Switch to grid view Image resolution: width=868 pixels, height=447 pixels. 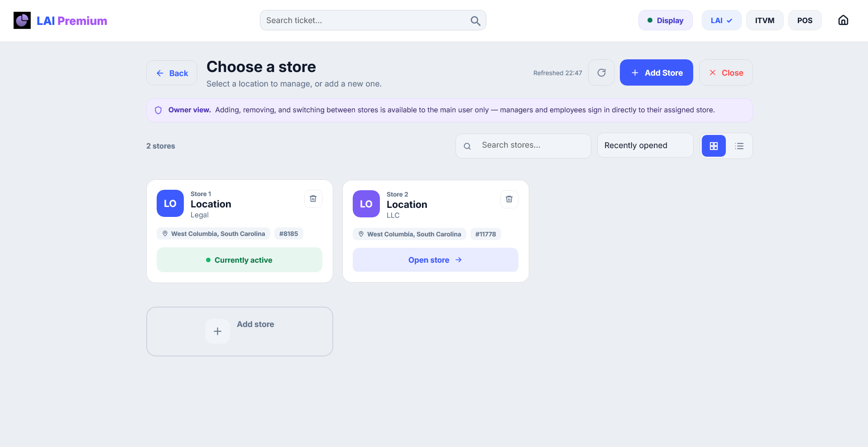coord(714,146)
